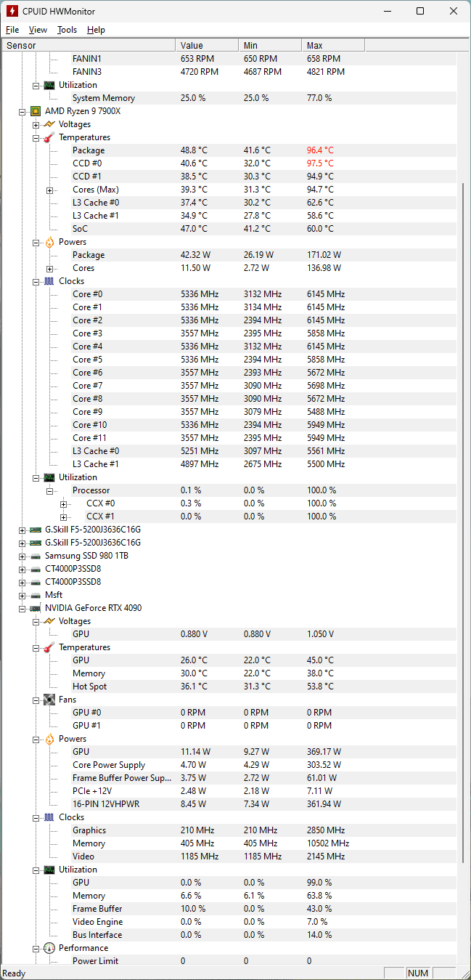This screenshot has width=471, height=980.
Task: Collapse the NVIDIA GeForce RTX 4090 node
Action: coord(22,608)
